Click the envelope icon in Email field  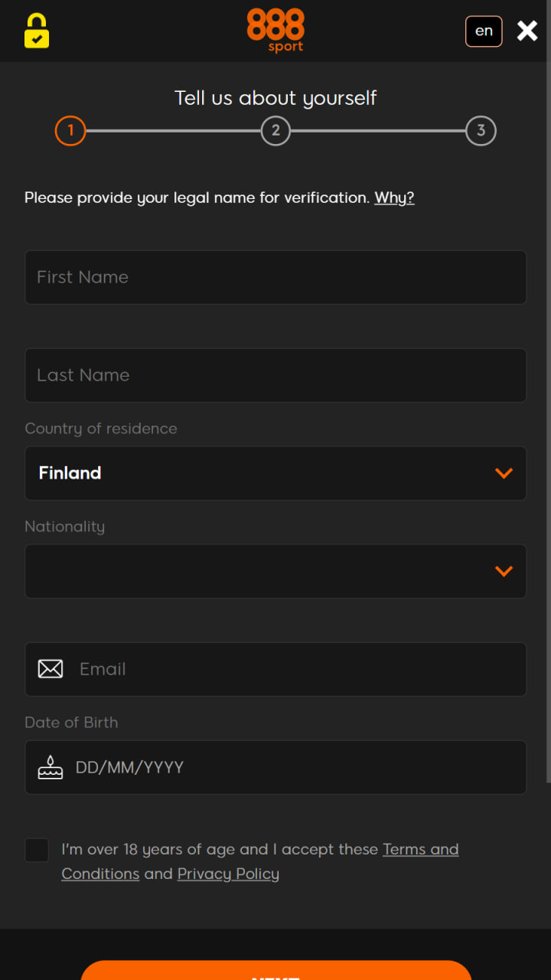coord(51,669)
